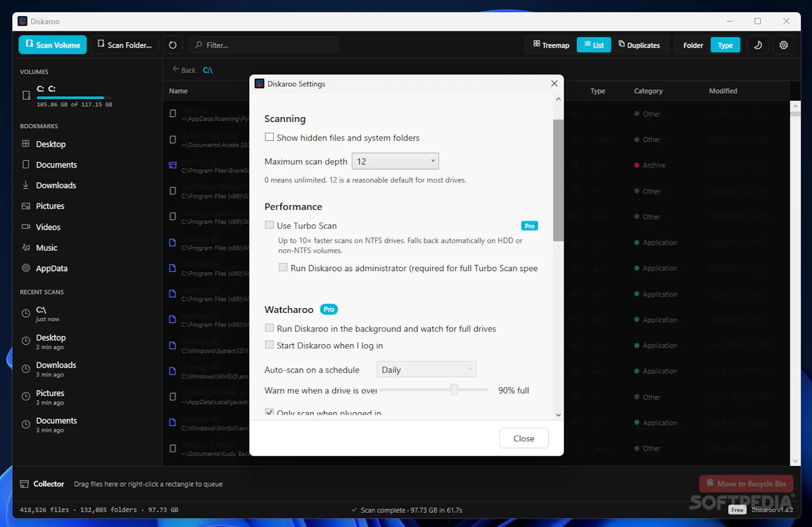Sort file list by Type column
This screenshot has width=812, height=527.
pos(597,91)
